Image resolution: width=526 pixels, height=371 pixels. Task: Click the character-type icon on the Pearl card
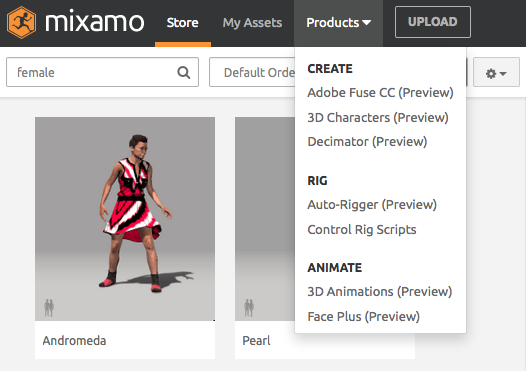[x=249, y=308]
